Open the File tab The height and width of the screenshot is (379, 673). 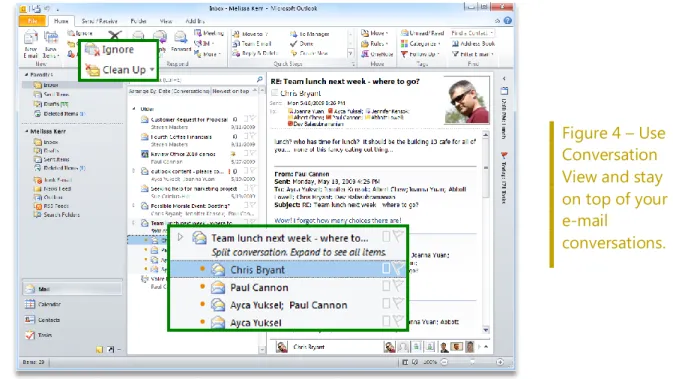point(33,21)
